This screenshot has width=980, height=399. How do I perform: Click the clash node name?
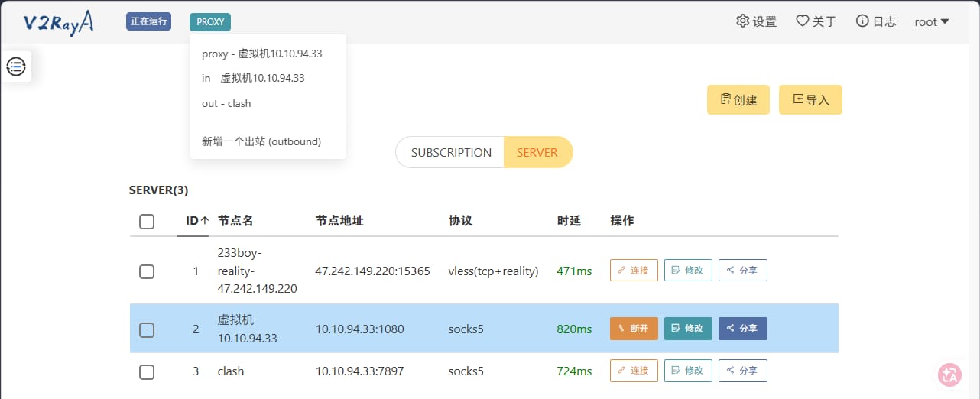[231, 371]
